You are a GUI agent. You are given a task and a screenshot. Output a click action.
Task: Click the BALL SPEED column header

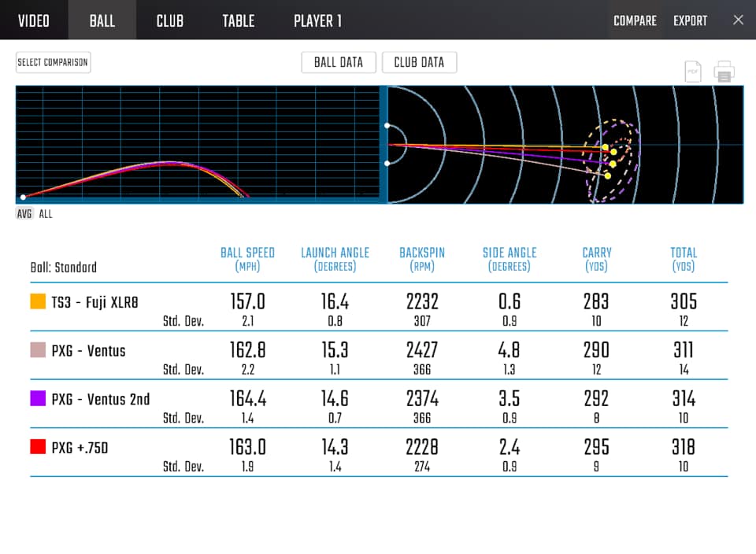[247, 259]
